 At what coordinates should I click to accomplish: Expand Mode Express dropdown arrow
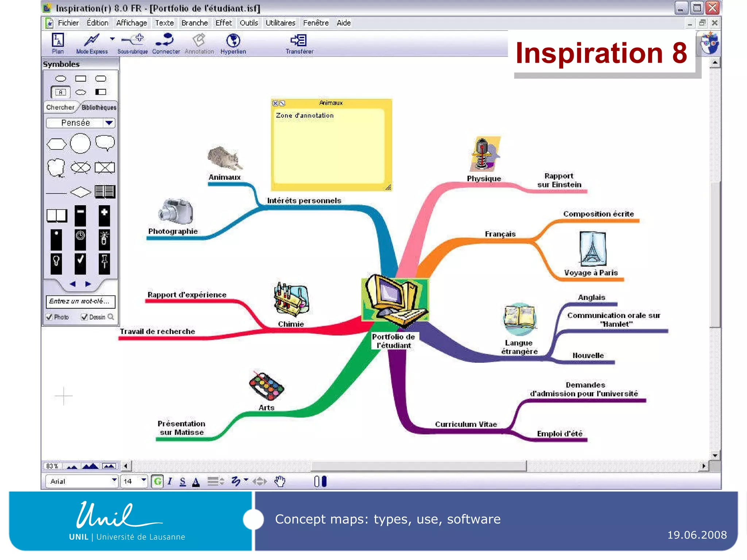click(x=112, y=39)
